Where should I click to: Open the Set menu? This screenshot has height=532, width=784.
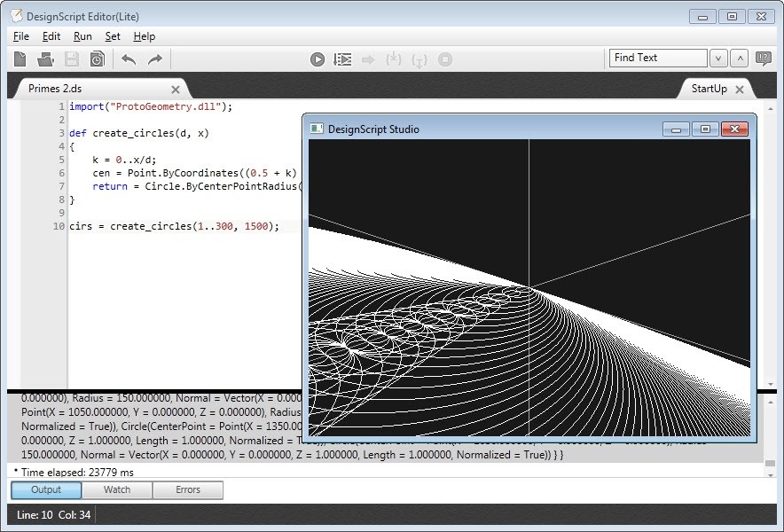[x=113, y=36]
